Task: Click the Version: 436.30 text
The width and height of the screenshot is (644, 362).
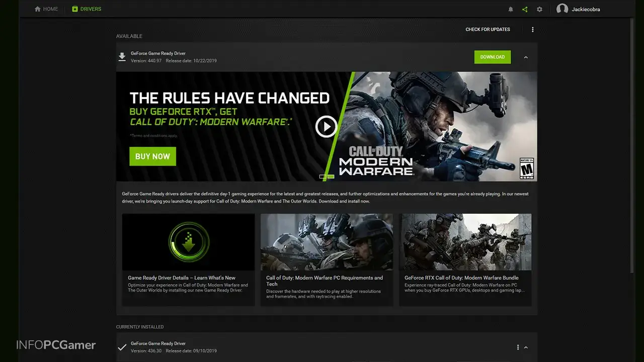Action: click(x=146, y=351)
